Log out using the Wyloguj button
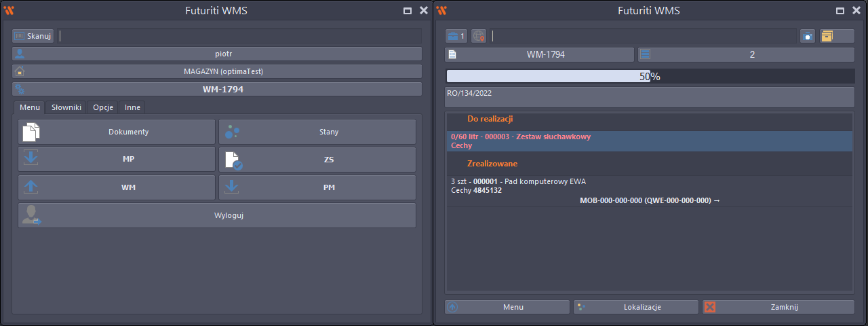The width and height of the screenshot is (868, 326). 217,215
